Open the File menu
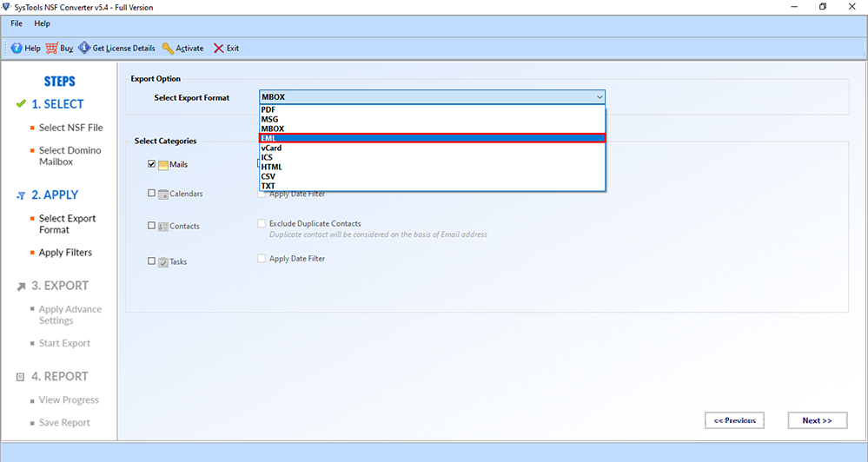The image size is (868, 462). point(17,23)
